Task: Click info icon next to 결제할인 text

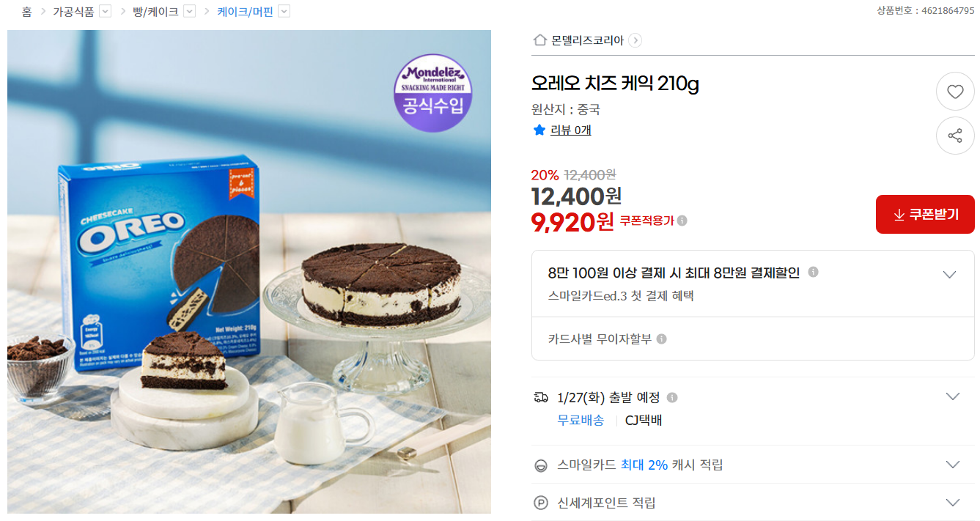Action: [x=813, y=272]
